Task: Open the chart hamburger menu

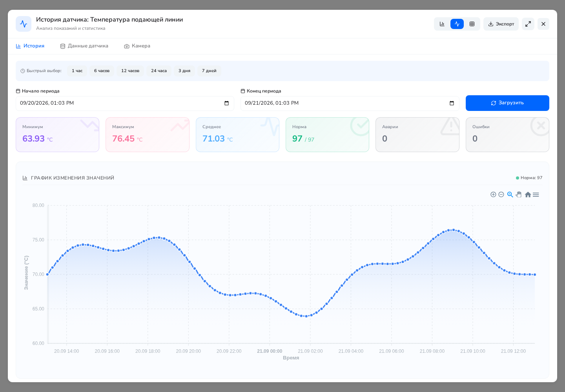Action: (536, 194)
